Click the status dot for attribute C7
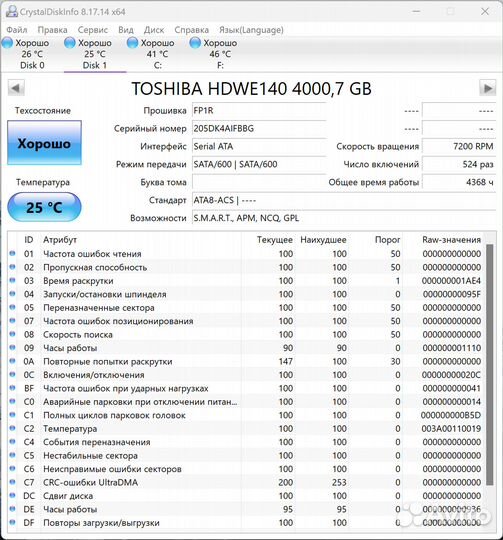 point(12,482)
